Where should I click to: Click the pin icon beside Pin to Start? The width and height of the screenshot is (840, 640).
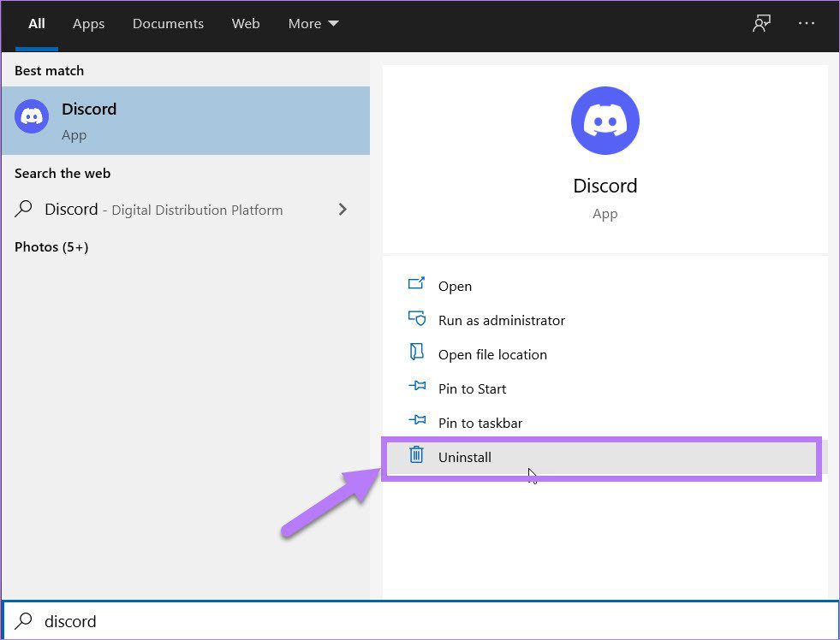[417, 386]
